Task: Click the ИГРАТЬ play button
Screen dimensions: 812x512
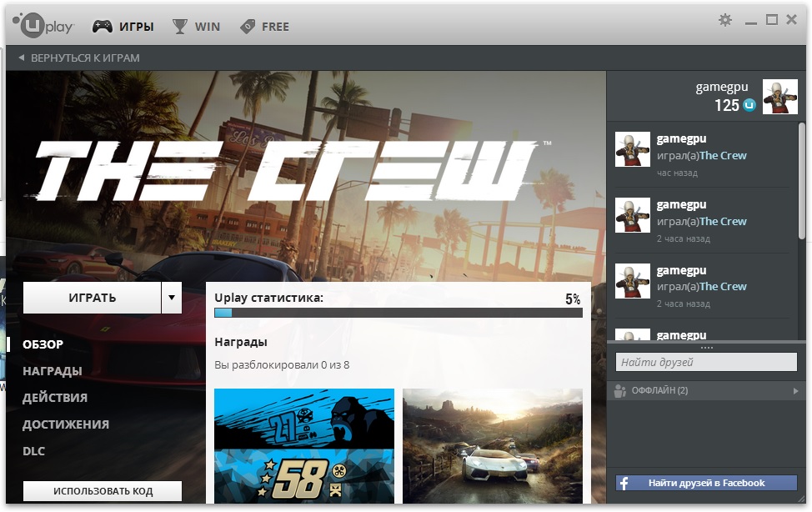Action: tap(93, 298)
